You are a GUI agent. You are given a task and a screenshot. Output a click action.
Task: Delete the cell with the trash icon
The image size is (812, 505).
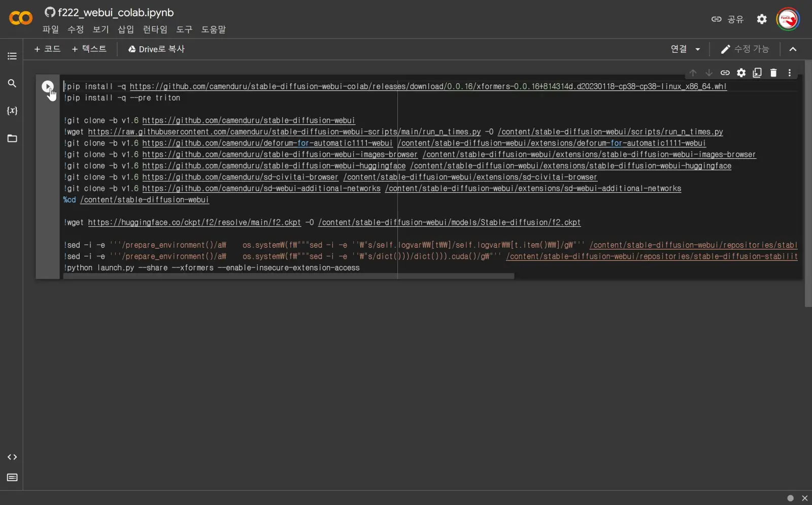coord(773,73)
